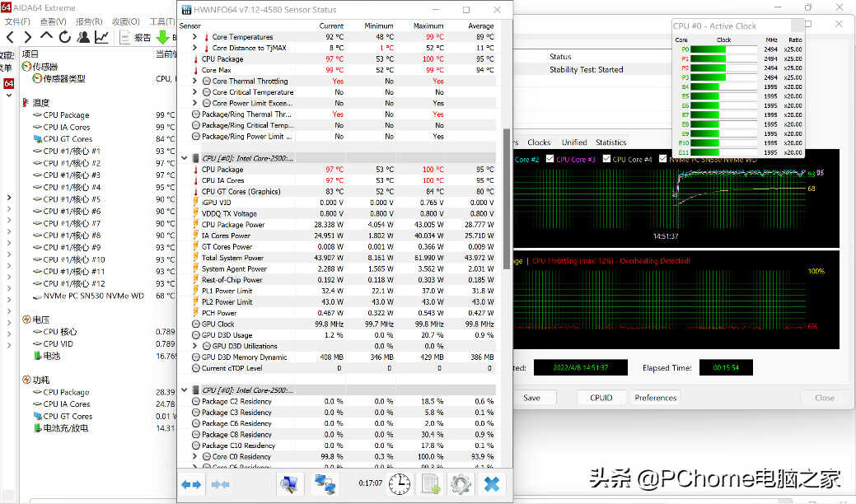Open the 文件(F) menu
Screen dimensions: 856x504
17,21
